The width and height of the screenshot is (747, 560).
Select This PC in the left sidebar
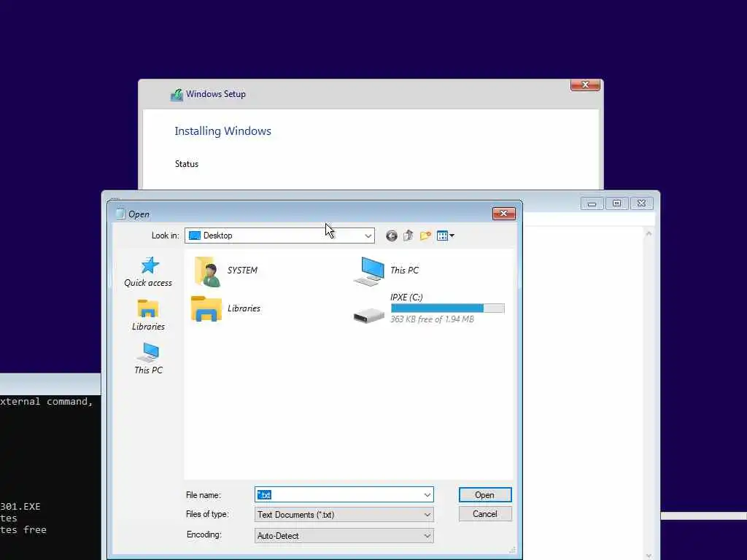[x=148, y=359]
